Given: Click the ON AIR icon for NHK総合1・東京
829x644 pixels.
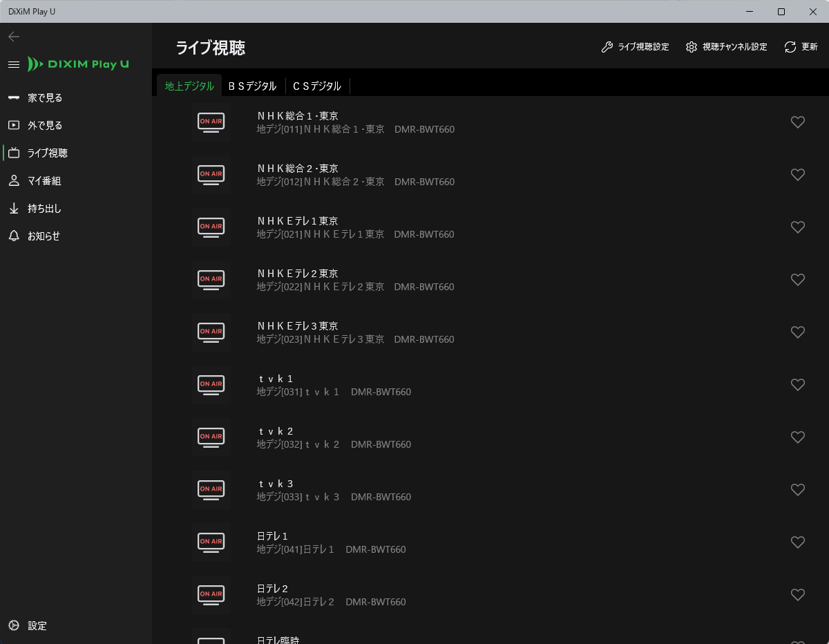Looking at the screenshot, I should [x=211, y=122].
